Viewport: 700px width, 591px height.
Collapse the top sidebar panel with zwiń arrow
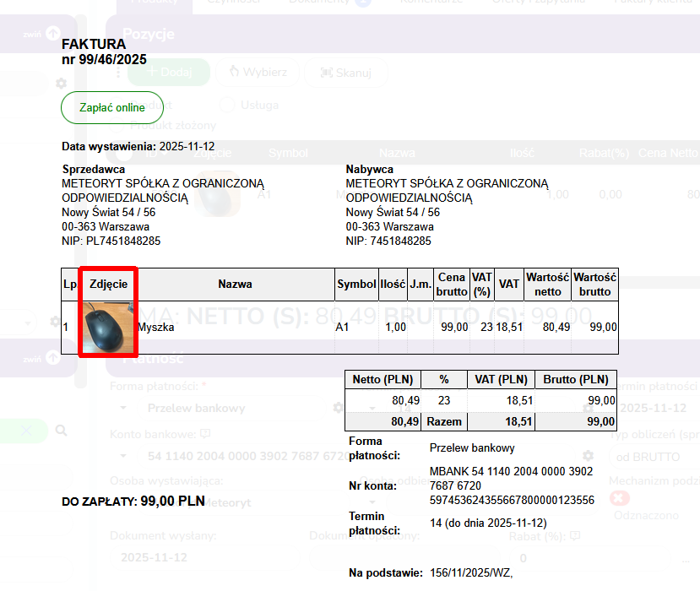tap(52, 35)
